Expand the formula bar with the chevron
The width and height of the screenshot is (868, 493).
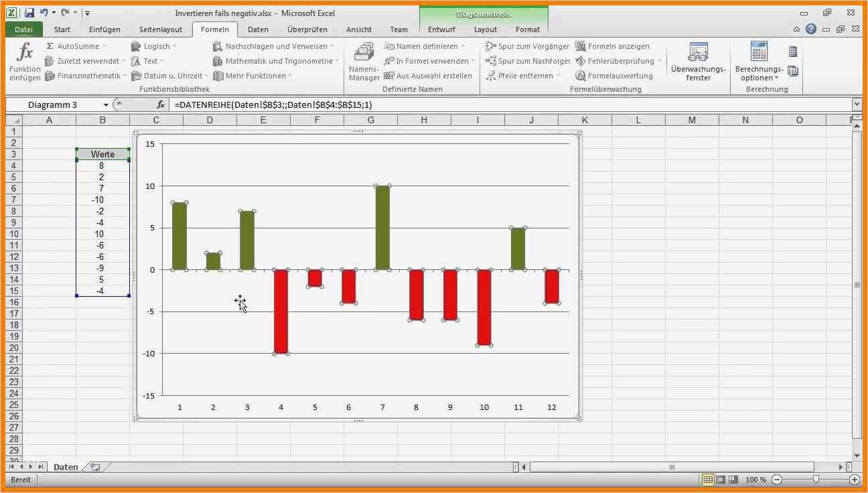tap(857, 104)
